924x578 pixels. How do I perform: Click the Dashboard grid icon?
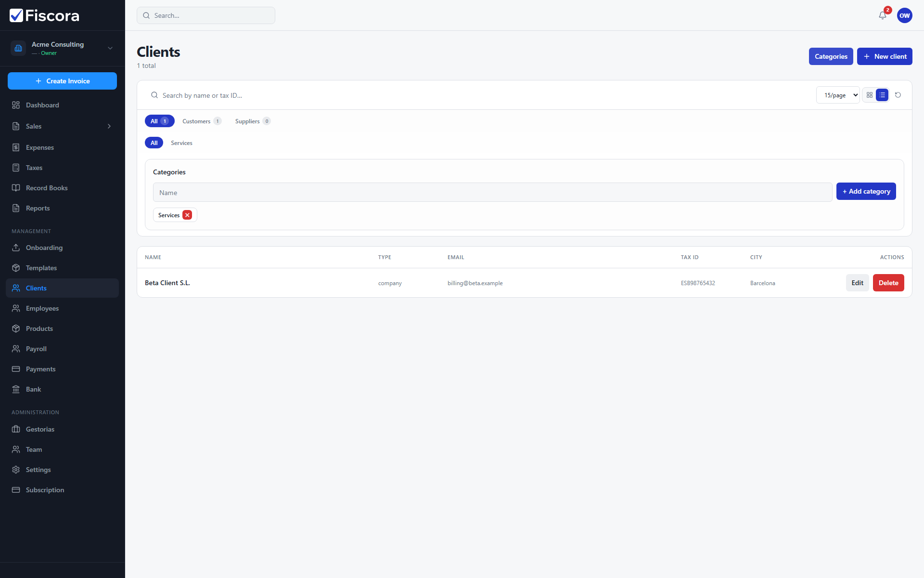[x=16, y=105]
